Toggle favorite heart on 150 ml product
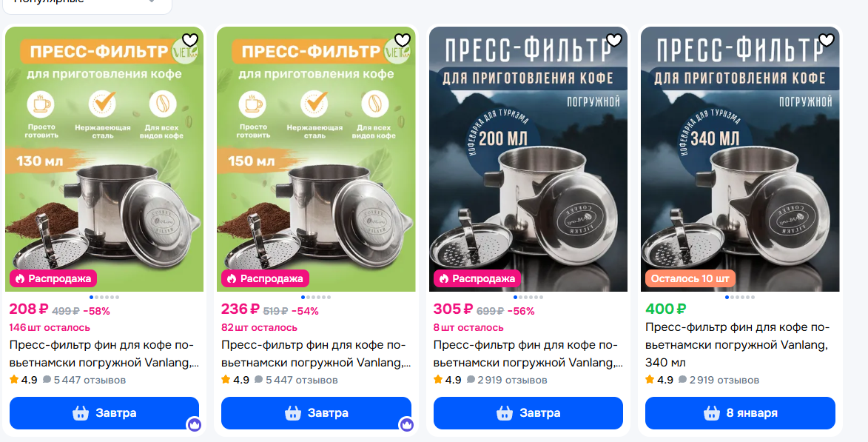 point(403,40)
